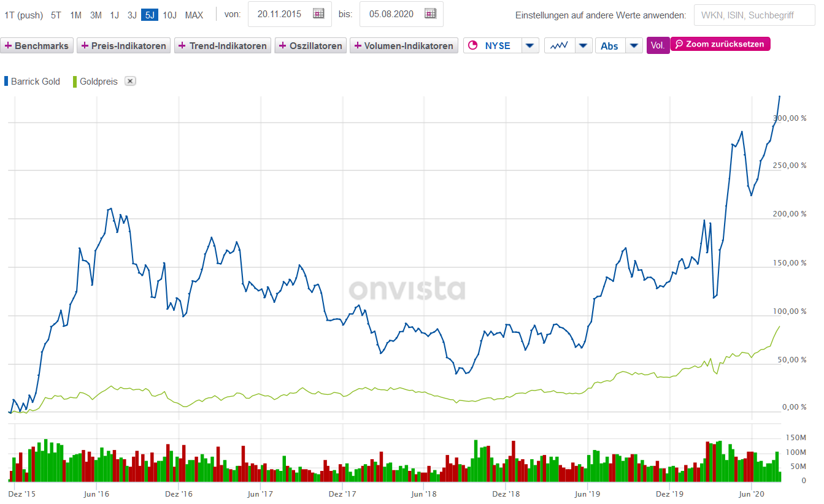The image size is (824, 504).
Task: Select the line chart style icon
Action: [x=560, y=45]
